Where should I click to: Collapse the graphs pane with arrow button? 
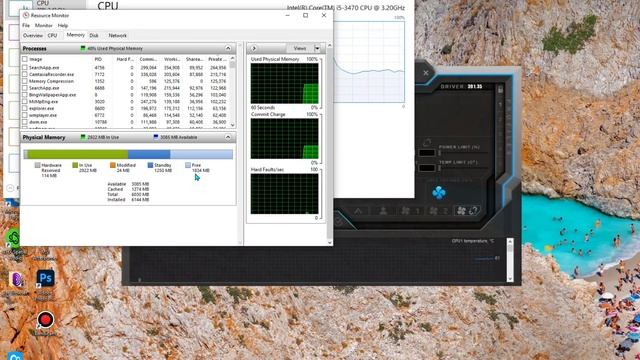[253, 48]
